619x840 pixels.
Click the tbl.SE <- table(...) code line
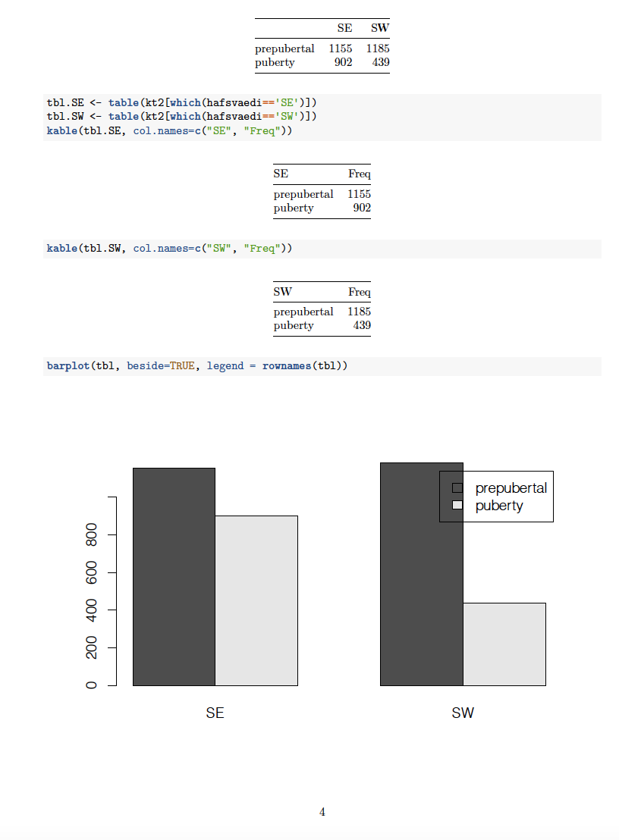pyautogui.click(x=181, y=102)
